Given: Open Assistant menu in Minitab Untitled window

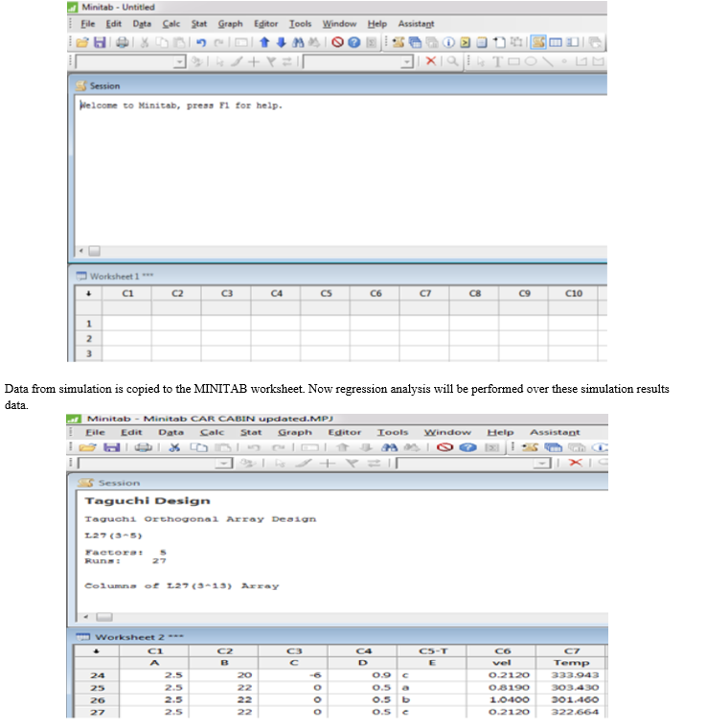Looking at the screenshot, I should point(416,24).
